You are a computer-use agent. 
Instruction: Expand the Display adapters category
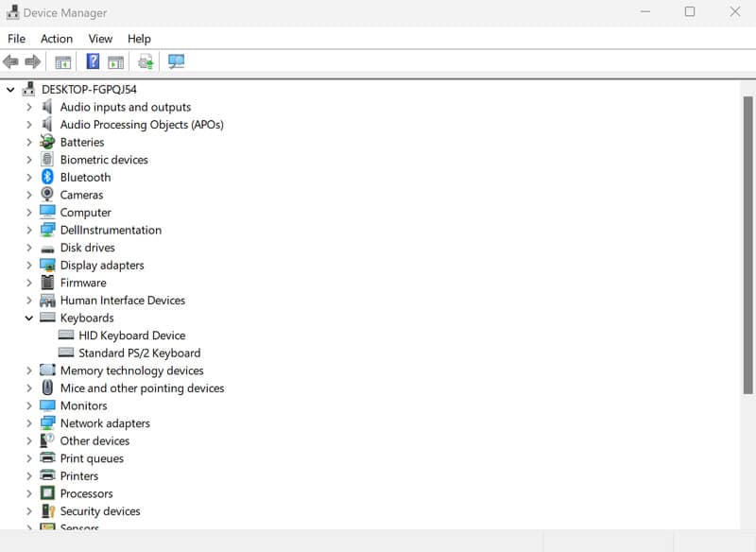tap(29, 266)
